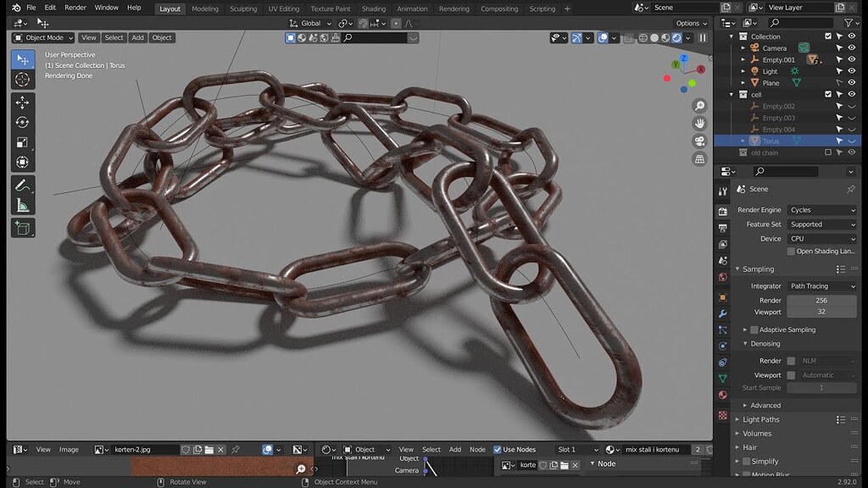Open the World properties tab
This screenshot has height=488, width=868.
pyautogui.click(x=722, y=277)
